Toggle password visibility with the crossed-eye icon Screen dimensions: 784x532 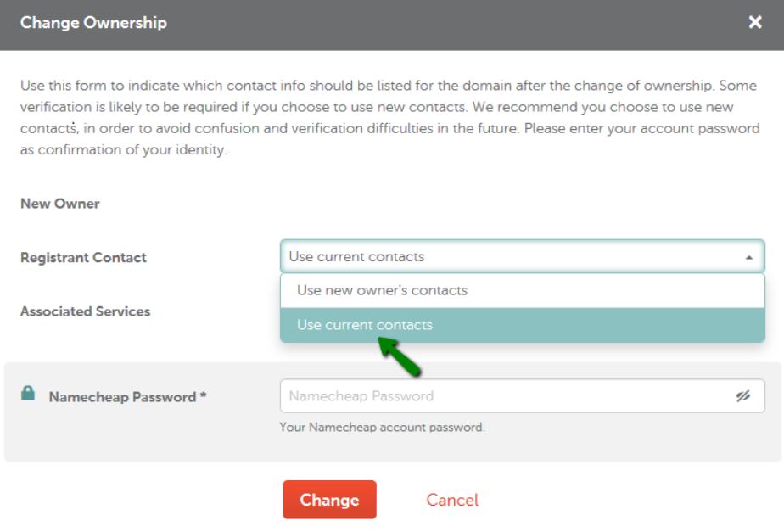(743, 396)
